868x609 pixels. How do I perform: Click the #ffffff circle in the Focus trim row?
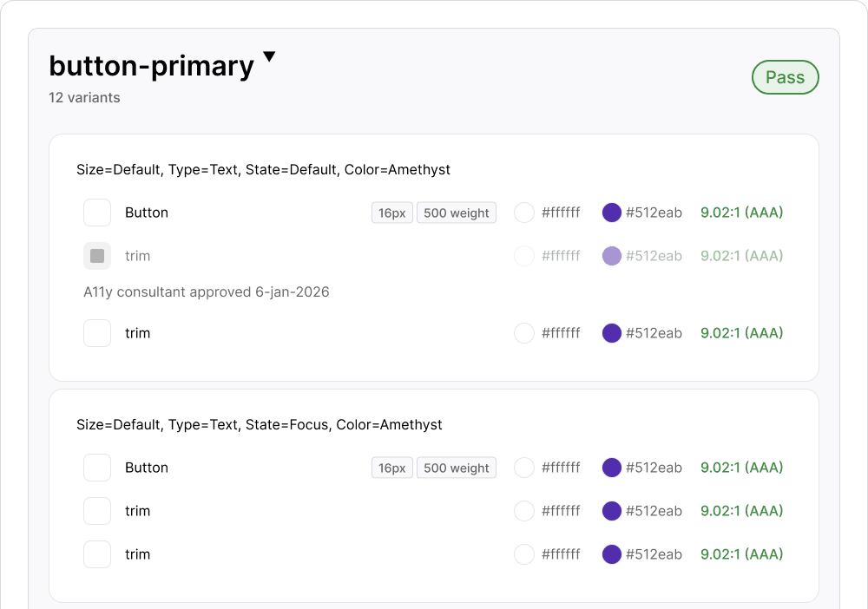coord(524,511)
